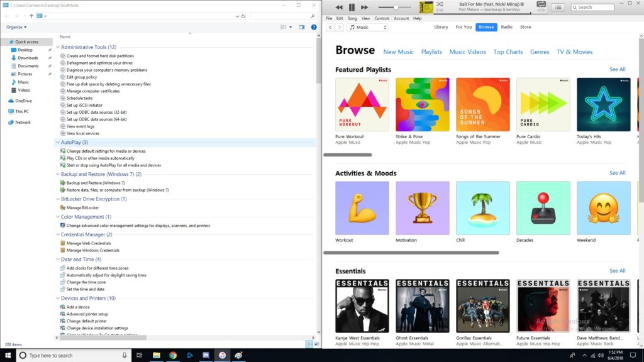Adjust the iTunes volume slider
The width and height of the screenshot is (644, 362).
396,8
